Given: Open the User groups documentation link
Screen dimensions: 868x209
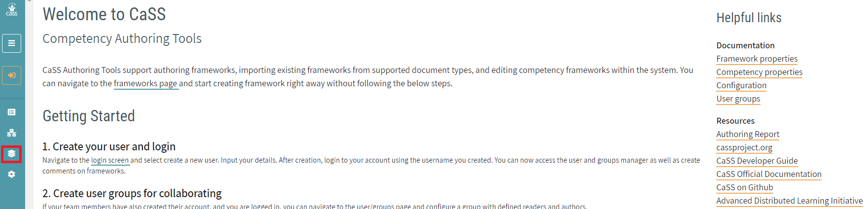Looking at the screenshot, I should pyautogui.click(x=738, y=99).
